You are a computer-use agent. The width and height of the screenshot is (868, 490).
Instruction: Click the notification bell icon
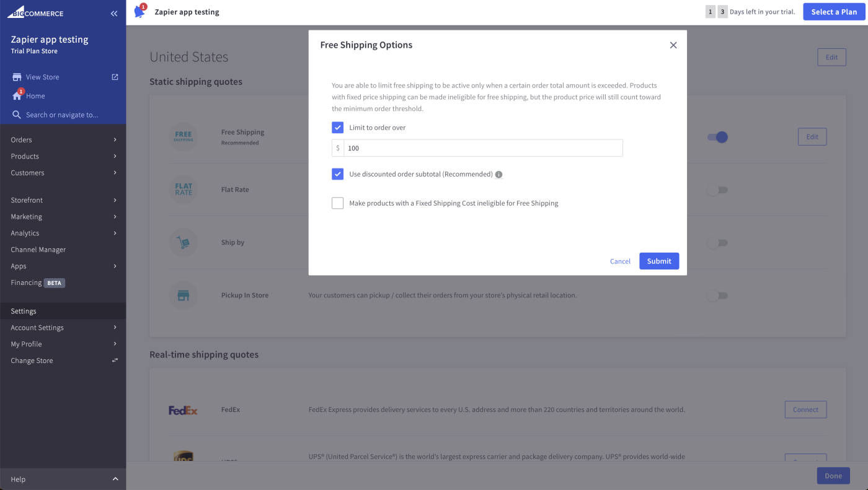point(139,12)
